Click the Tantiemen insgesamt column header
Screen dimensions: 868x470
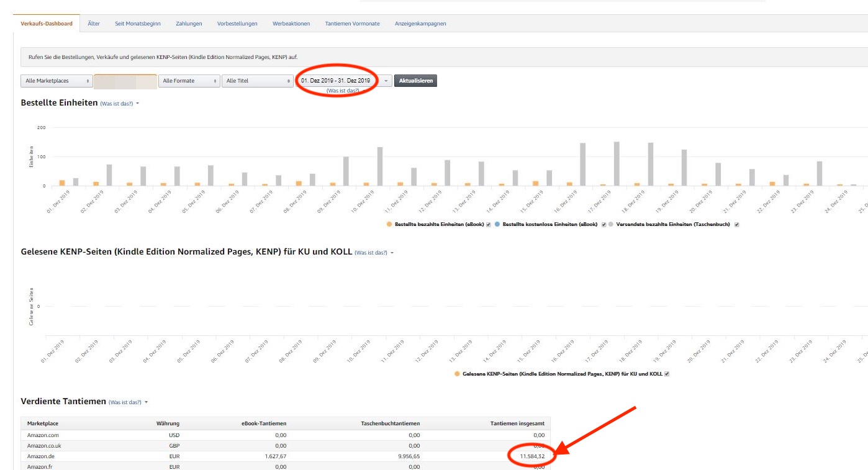517,423
